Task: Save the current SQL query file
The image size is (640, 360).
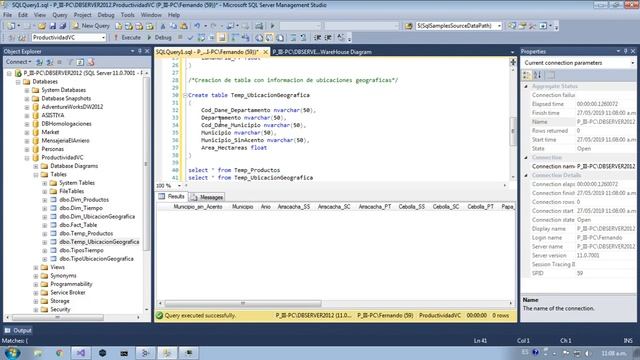Action: pyautogui.click(x=53, y=26)
